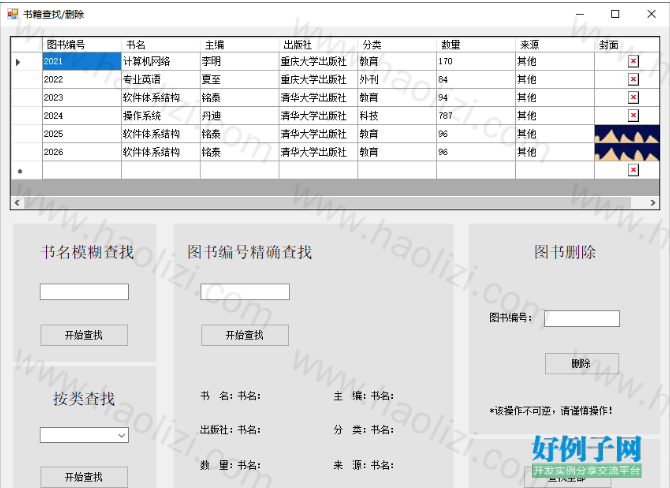
Task: Click the broken cover image icon for book 2022
Action: 633,79
